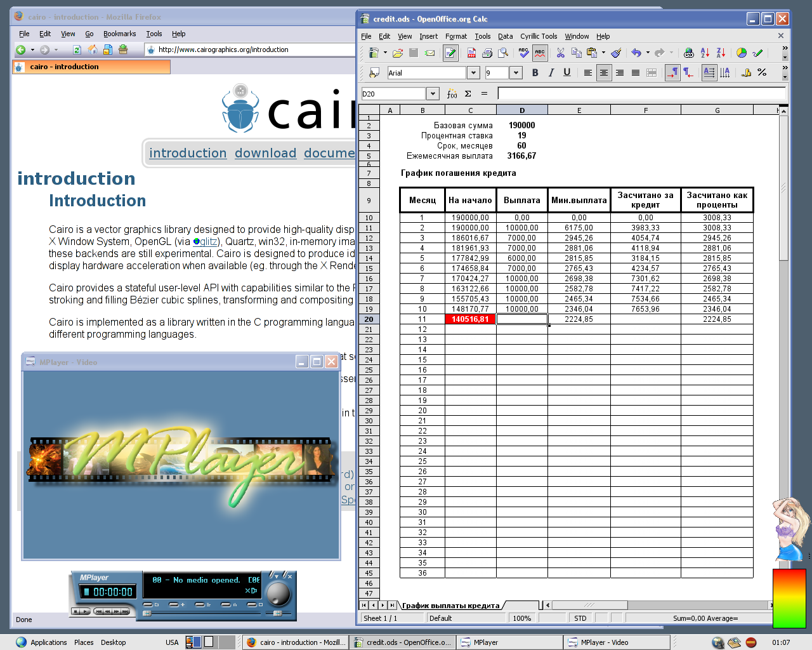Open the Applications panel menu

[42, 642]
